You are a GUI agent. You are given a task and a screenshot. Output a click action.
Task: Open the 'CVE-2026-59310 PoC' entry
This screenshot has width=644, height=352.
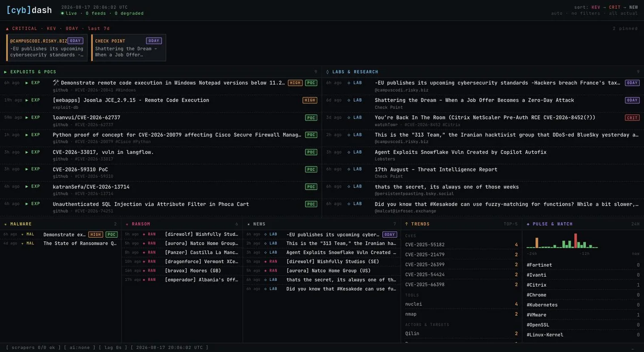[161, 172]
